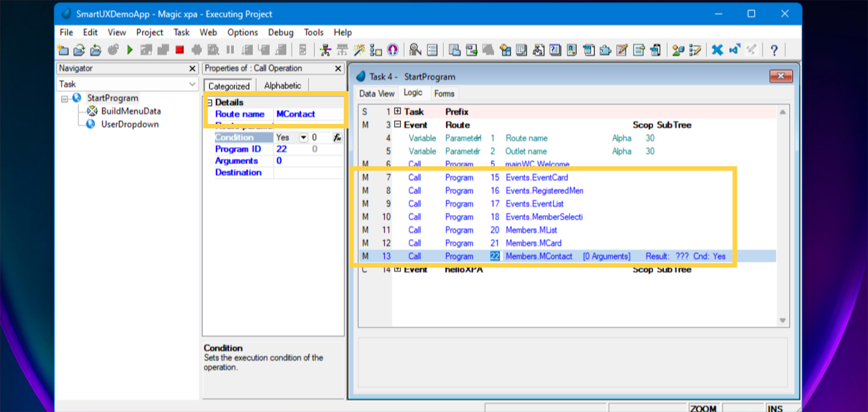Stop execution using the red square icon
868x412 pixels.
pos(179,50)
